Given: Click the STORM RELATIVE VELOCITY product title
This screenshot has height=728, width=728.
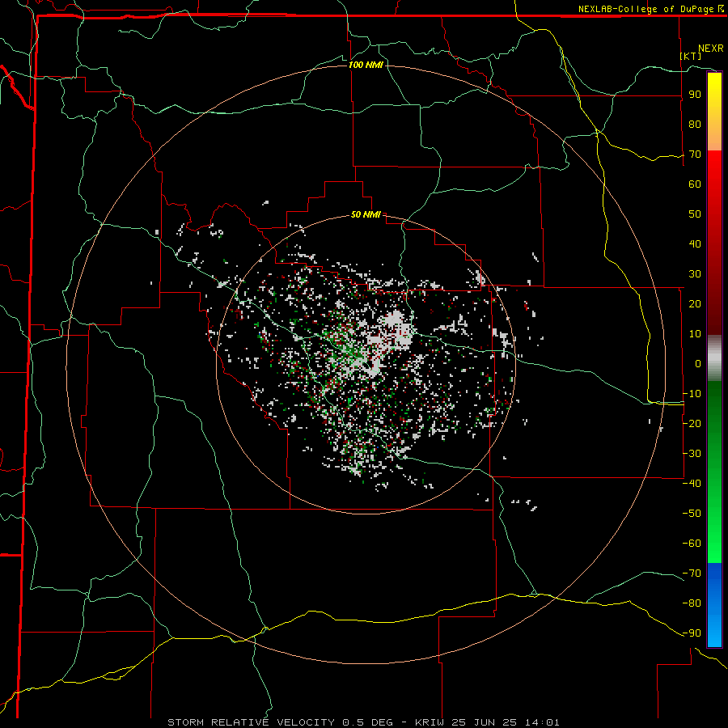Looking at the screenshot, I should coord(252,722).
